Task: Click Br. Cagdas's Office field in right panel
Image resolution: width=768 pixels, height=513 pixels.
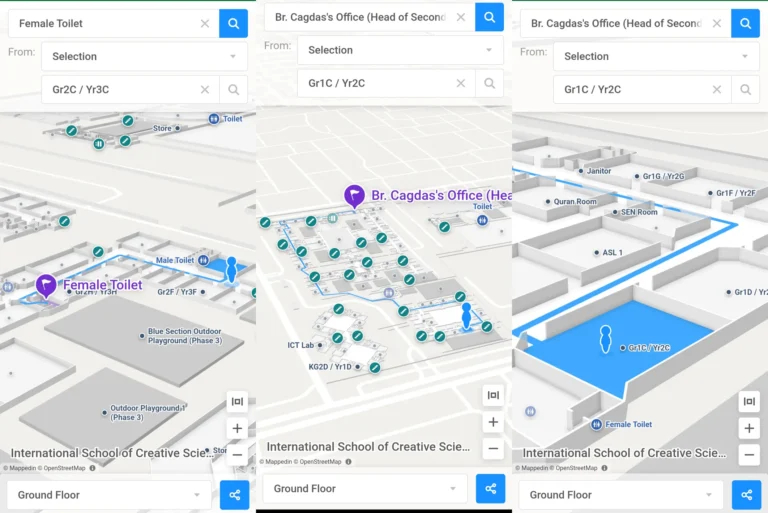Action: click(x=625, y=23)
